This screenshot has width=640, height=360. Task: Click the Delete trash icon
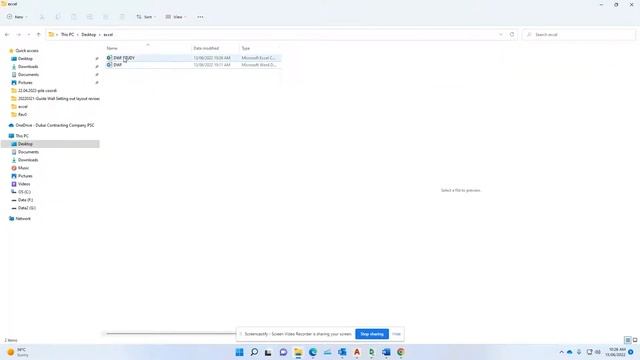point(122,17)
